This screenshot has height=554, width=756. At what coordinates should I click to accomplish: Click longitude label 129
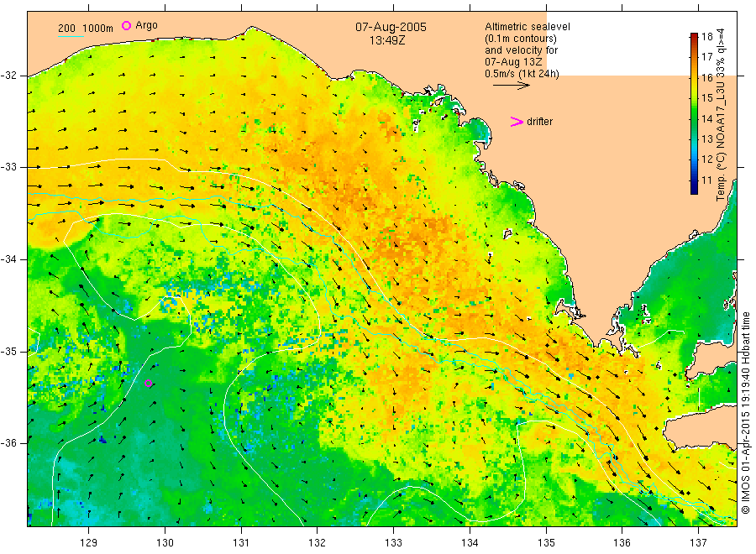89,543
